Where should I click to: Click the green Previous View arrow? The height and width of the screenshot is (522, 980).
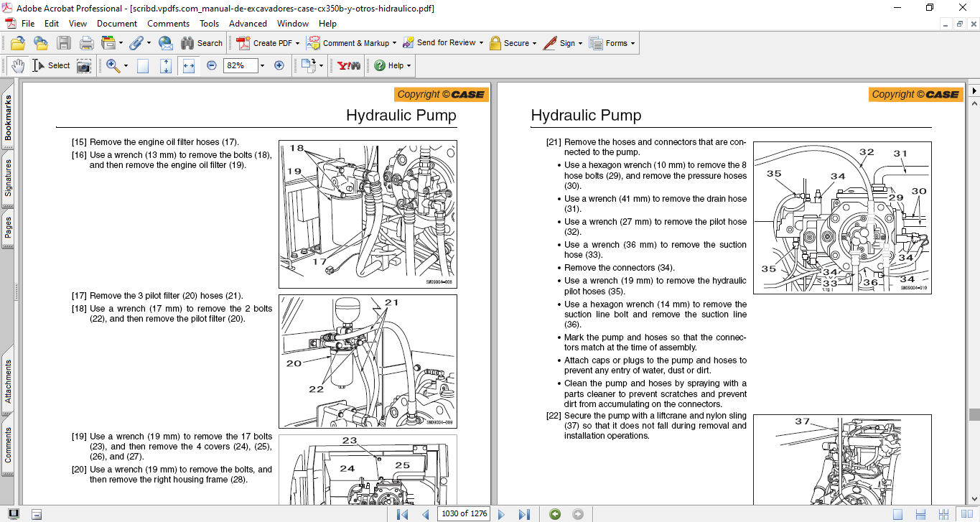coord(555,514)
